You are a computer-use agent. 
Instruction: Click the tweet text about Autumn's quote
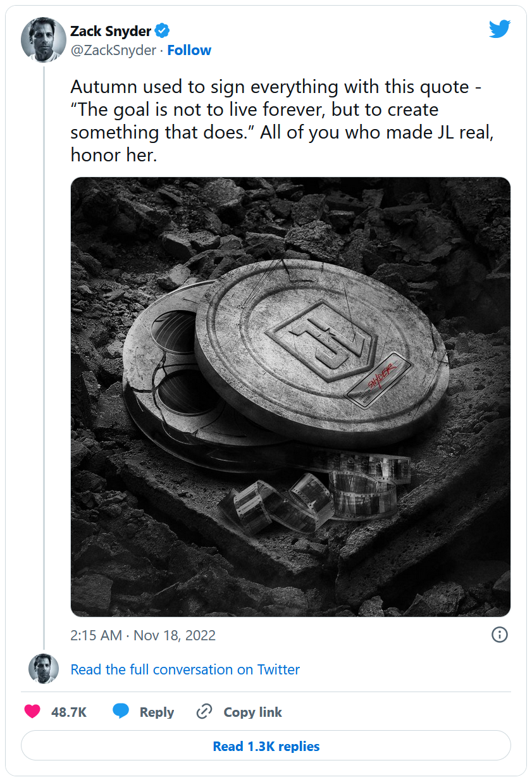[x=275, y=121]
